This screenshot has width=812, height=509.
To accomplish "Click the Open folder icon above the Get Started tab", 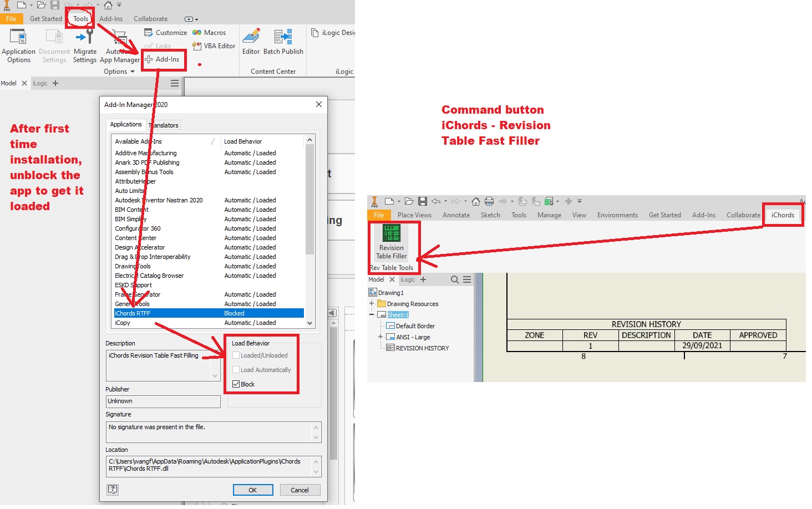I will pyautogui.click(x=41, y=5).
